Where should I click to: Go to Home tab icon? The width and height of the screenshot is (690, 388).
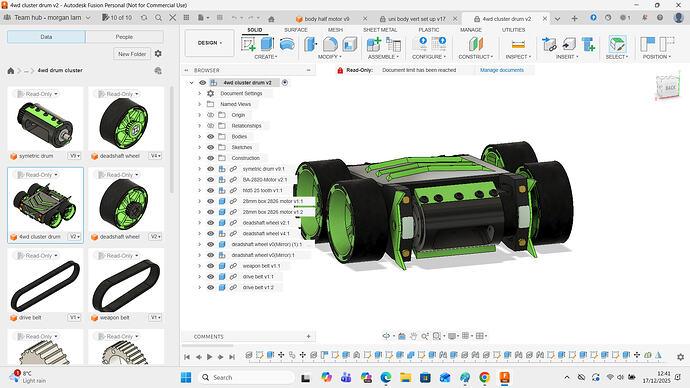pos(272,18)
